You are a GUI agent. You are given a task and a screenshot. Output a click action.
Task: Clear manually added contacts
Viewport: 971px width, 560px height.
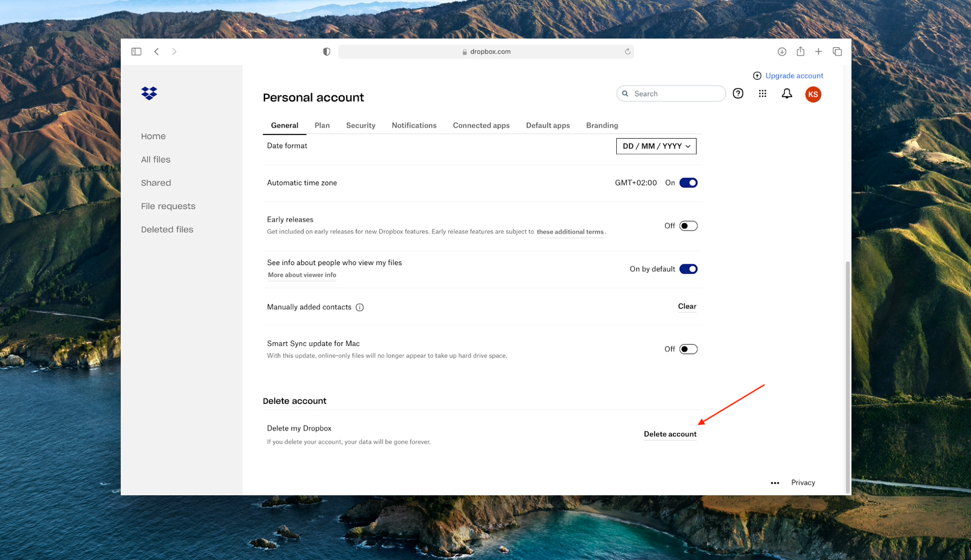(687, 306)
